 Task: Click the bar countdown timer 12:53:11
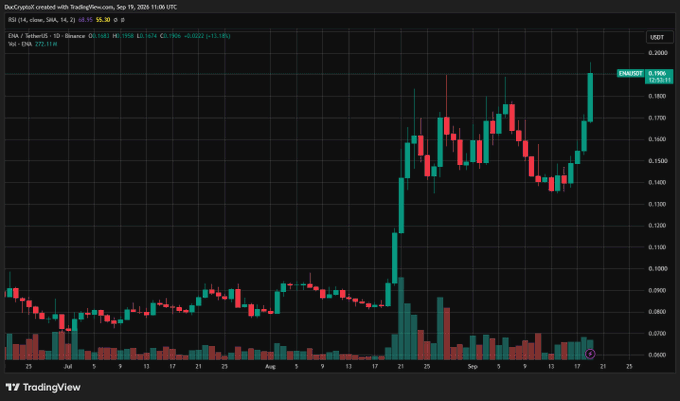click(659, 80)
